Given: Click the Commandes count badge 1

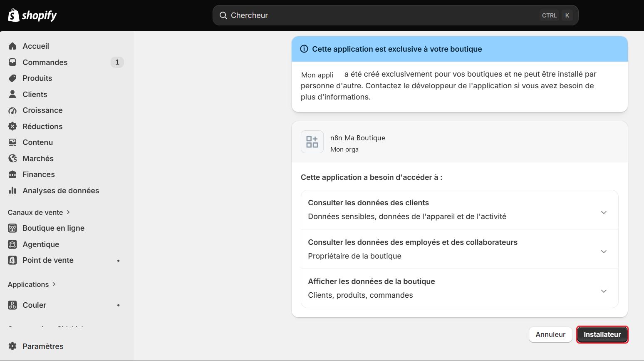Looking at the screenshot, I should (117, 62).
